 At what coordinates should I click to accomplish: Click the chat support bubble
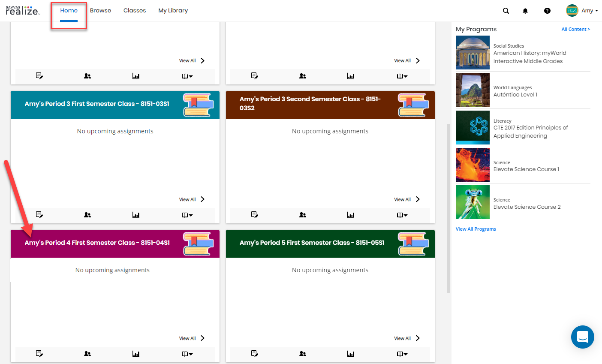582,337
